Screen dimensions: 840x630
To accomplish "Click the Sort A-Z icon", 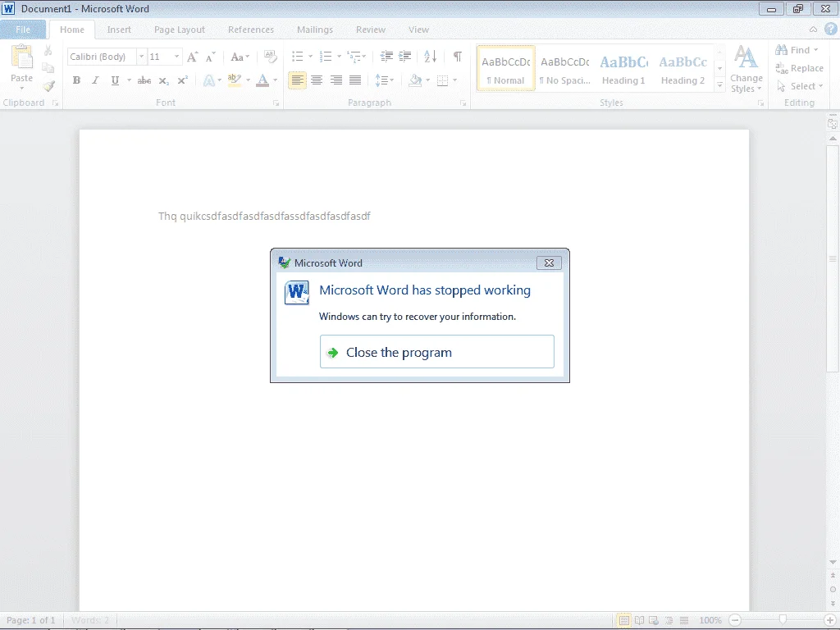I will click(x=430, y=57).
